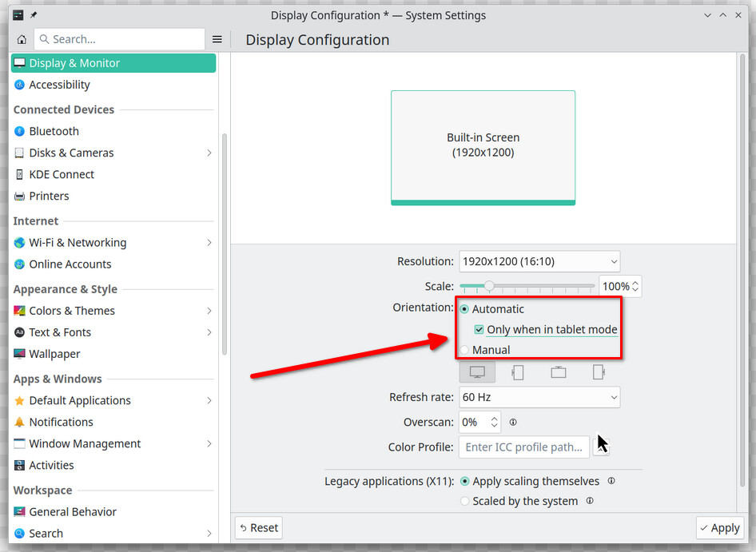The image size is (756, 552).
Task: Click the Activities icon
Action: [x=19, y=465]
